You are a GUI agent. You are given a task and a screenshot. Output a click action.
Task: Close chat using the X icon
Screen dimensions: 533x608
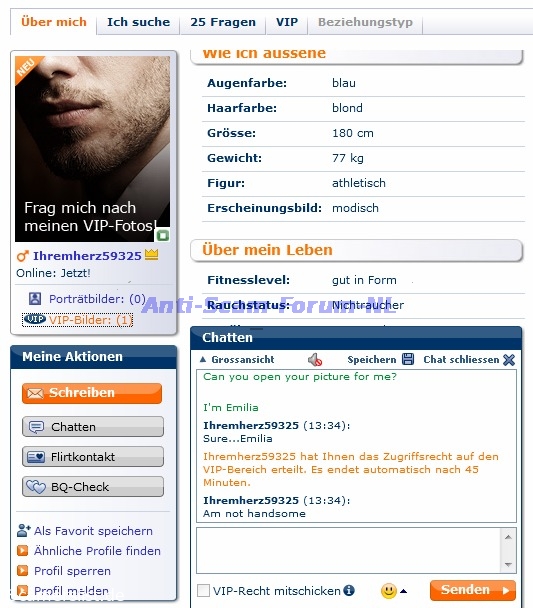[x=509, y=360]
